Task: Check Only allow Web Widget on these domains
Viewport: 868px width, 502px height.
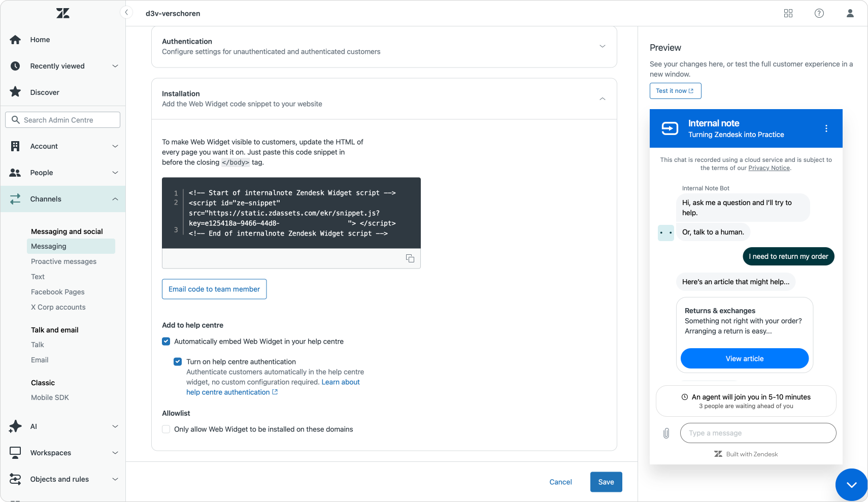Action: pos(166,429)
